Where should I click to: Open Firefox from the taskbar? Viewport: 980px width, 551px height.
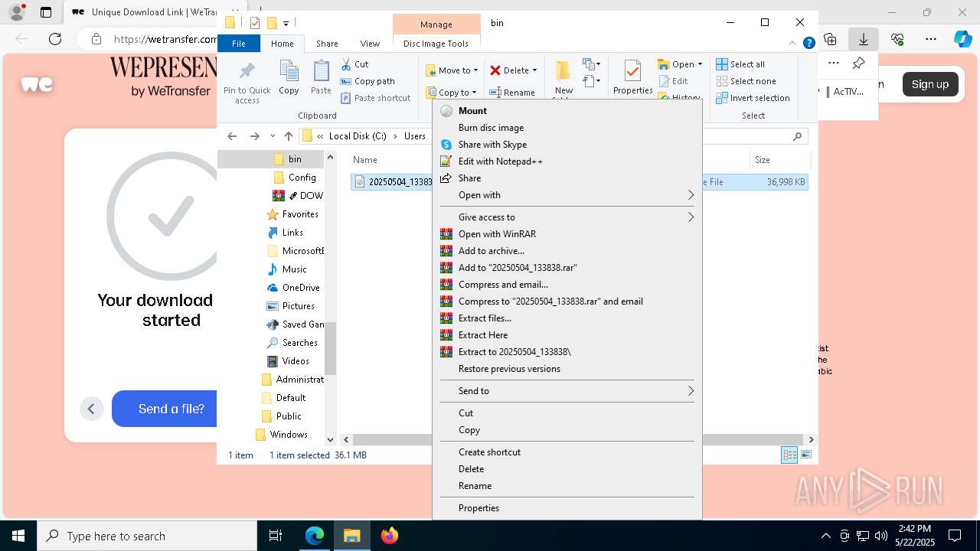(390, 536)
